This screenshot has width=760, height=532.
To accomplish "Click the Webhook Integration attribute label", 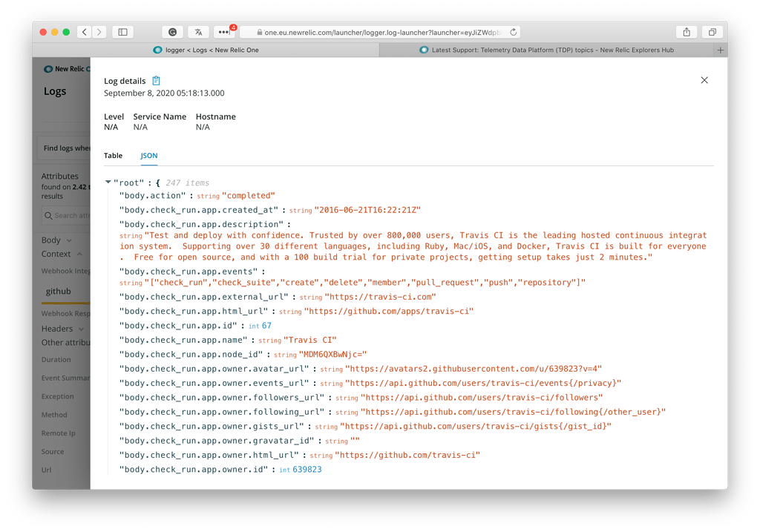I will pos(65,271).
